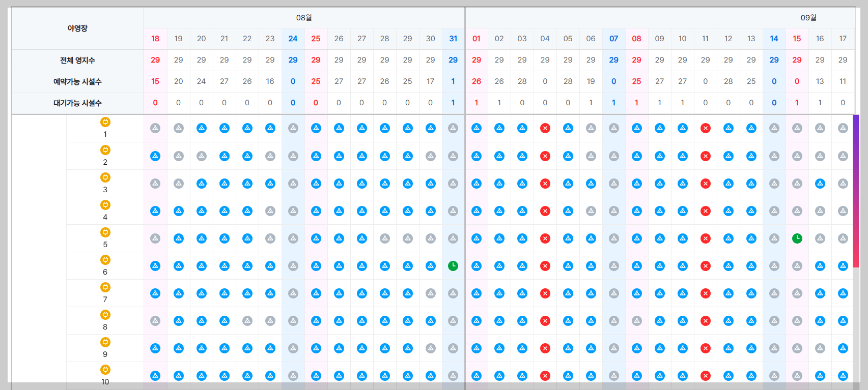
Task: Click reservable count '13' under Sep 16
Action: [x=820, y=81]
